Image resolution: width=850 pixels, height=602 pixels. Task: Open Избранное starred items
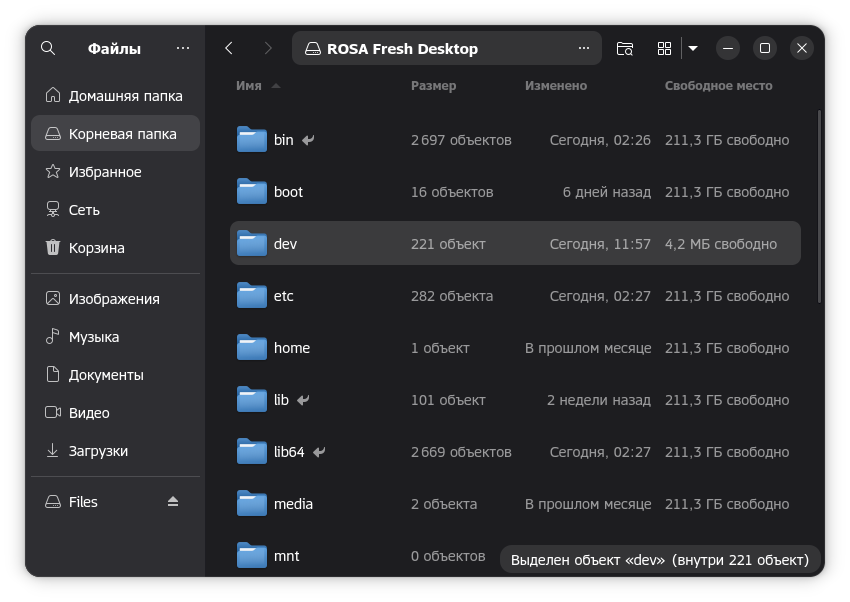[115, 172]
